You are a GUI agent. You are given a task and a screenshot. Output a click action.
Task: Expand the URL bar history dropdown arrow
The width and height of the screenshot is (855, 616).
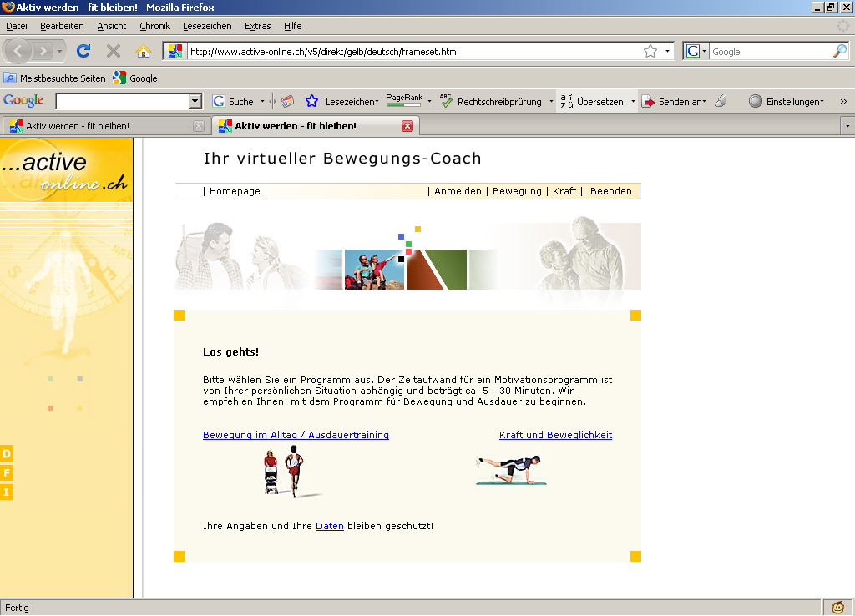pyautogui.click(x=667, y=51)
